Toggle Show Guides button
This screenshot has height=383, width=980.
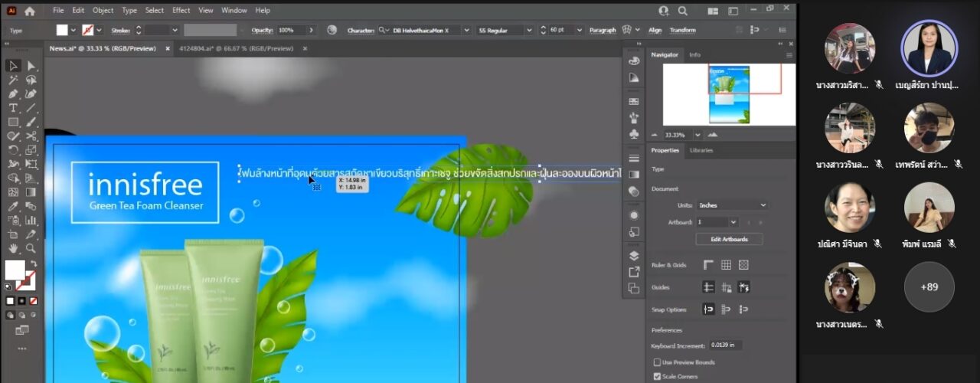[x=708, y=287]
